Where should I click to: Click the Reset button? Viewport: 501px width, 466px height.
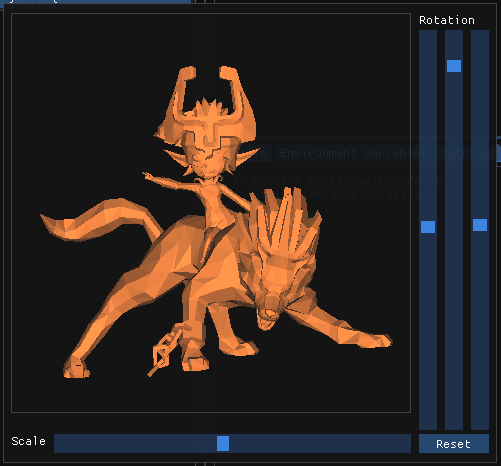454,444
